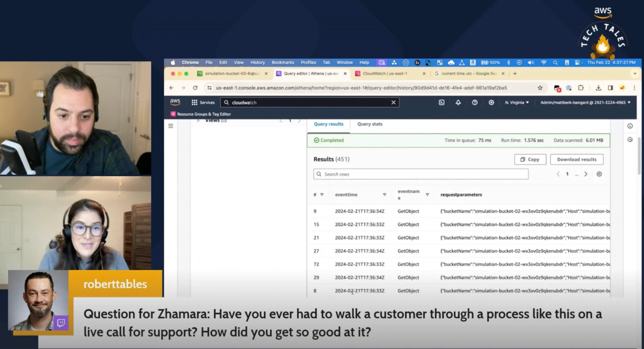Viewport: 644px width, 349px height.
Task: Open Chrome downloads icon
Action: pyautogui.click(x=598, y=88)
